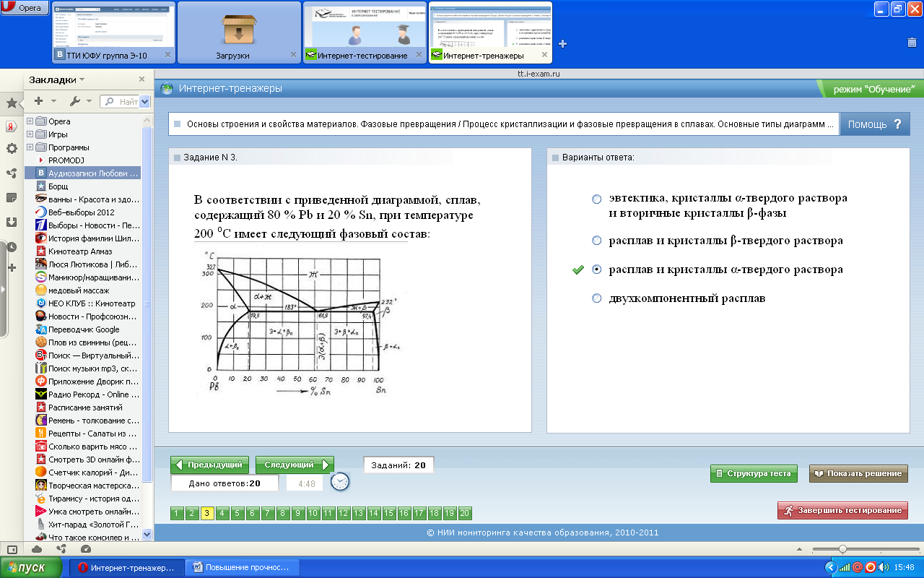This screenshot has width=924, height=578.
Task: Open the Widgets gear panel
Action: click(12, 149)
